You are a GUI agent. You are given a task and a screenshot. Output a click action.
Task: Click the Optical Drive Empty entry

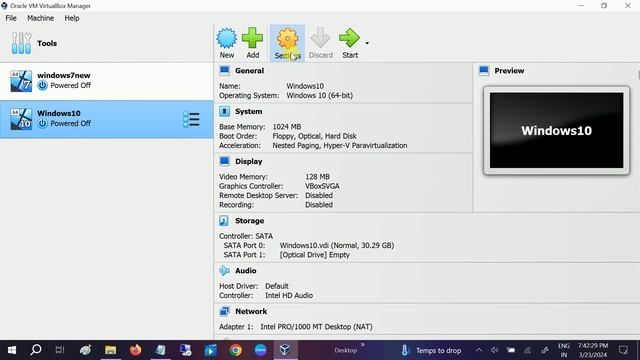pyautogui.click(x=314, y=255)
